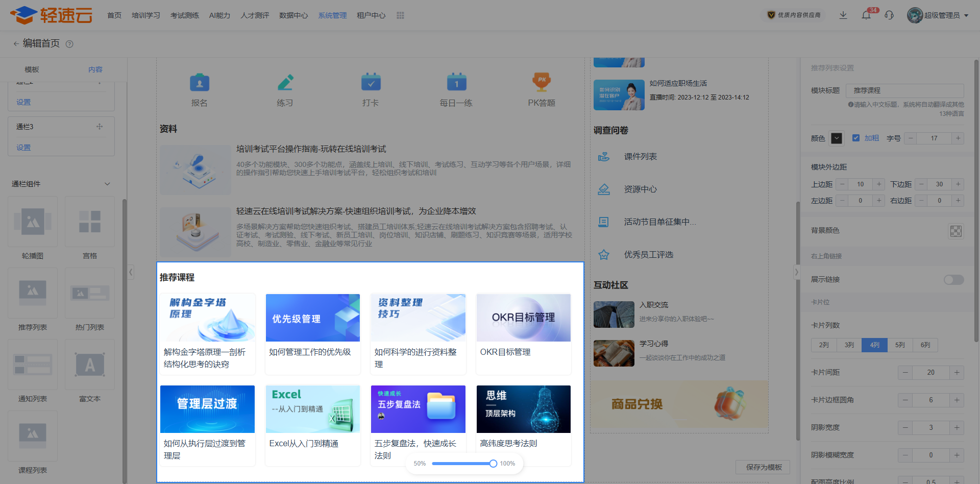Collapse the 通栏组件 section
Screen dimensions: 980x484
[107, 184]
